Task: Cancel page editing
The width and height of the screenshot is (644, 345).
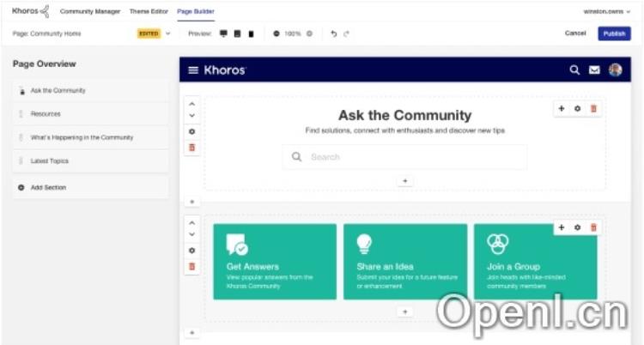Action: click(575, 33)
